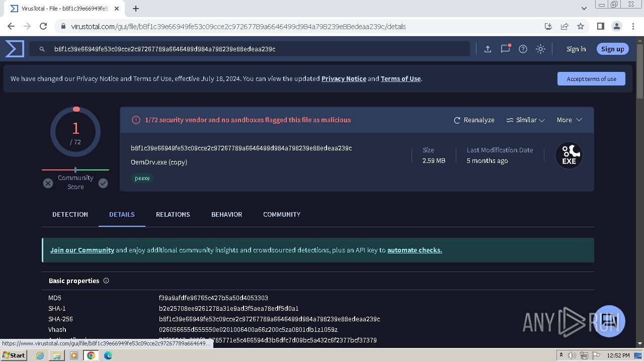Open a new browser tab
The image size is (644, 362).
(135, 9)
